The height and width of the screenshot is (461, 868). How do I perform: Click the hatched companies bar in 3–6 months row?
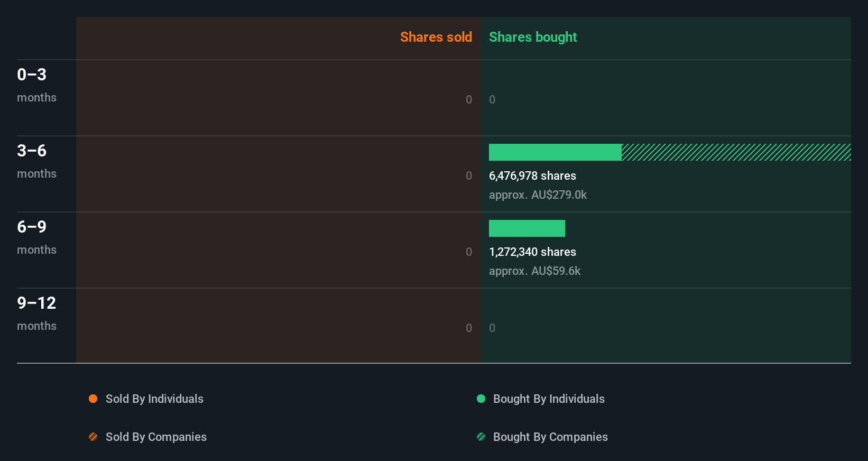[736, 152]
